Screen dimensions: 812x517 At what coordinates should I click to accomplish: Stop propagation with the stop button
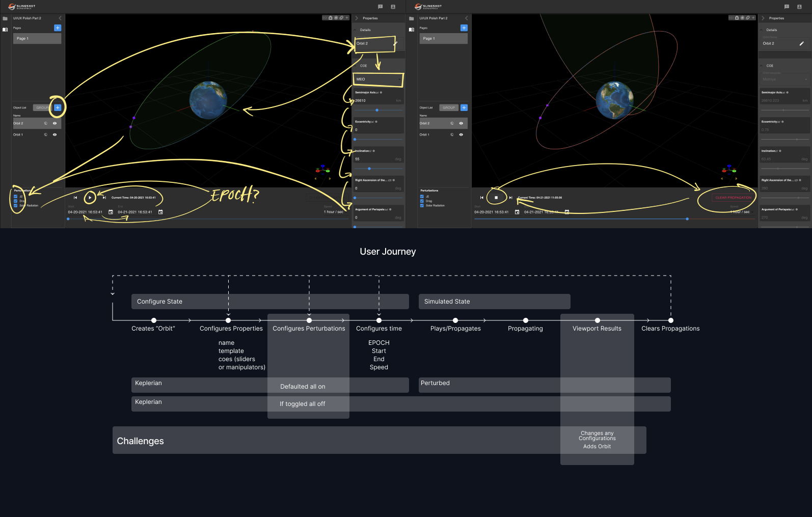point(496,198)
